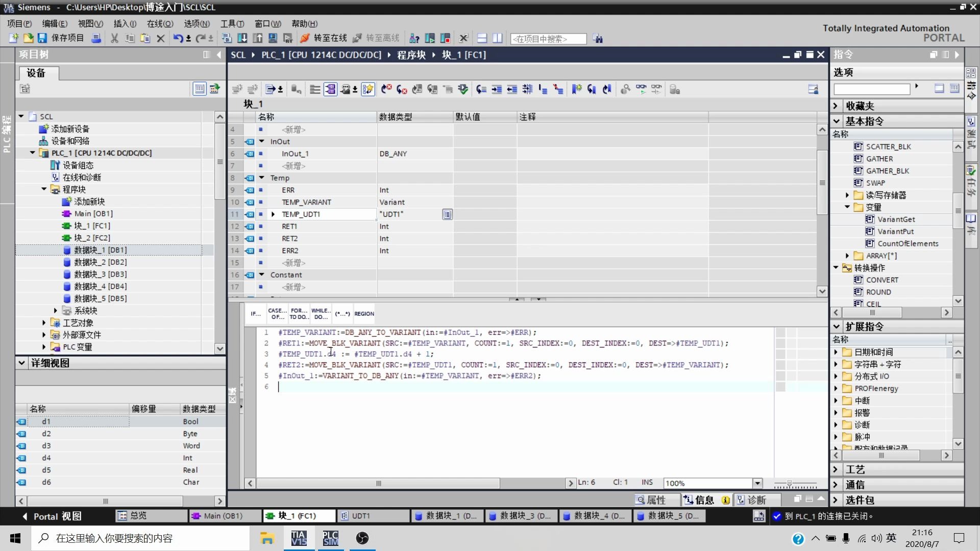
Task: Click the editor zoom slider
Action: [x=789, y=483]
